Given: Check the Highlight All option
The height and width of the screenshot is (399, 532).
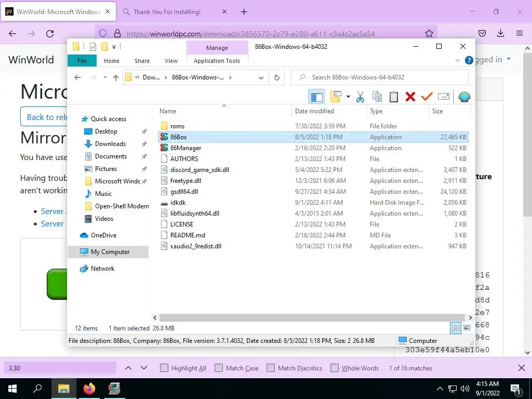Looking at the screenshot, I should [164, 368].
